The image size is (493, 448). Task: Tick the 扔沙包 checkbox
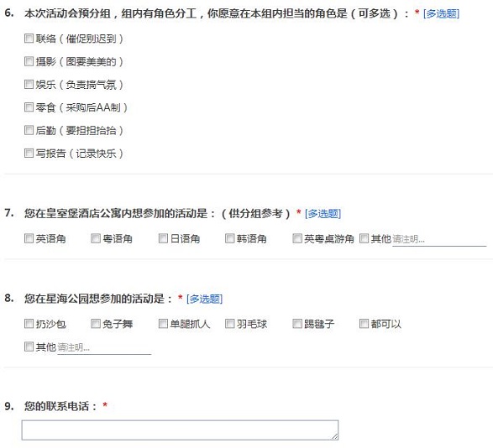29,324
